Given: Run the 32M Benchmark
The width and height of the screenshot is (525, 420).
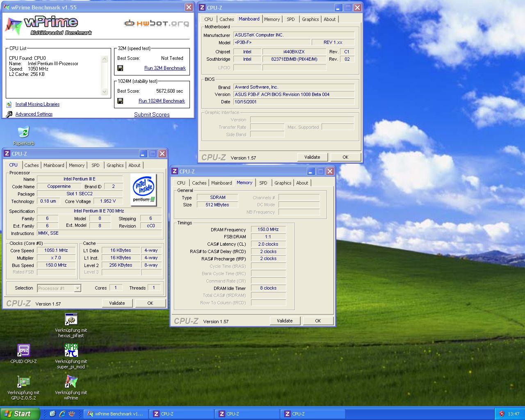Looking at the screenshot, I should (x=165, y=68).
